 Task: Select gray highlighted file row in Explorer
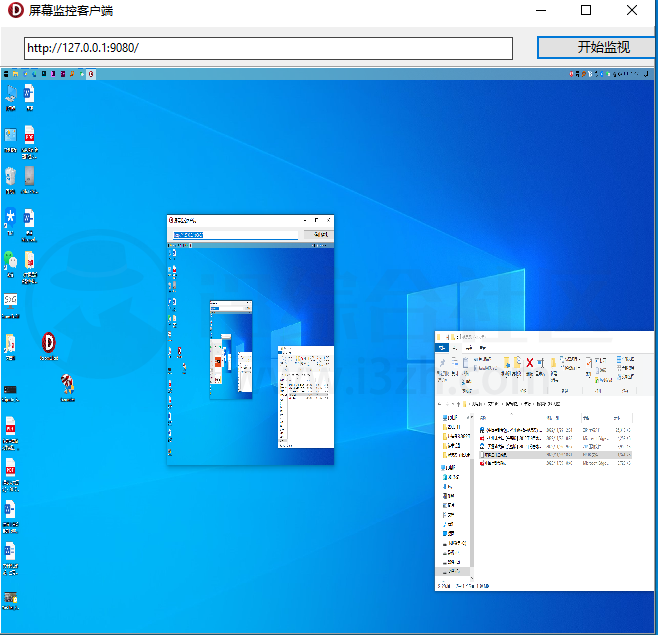555,455
